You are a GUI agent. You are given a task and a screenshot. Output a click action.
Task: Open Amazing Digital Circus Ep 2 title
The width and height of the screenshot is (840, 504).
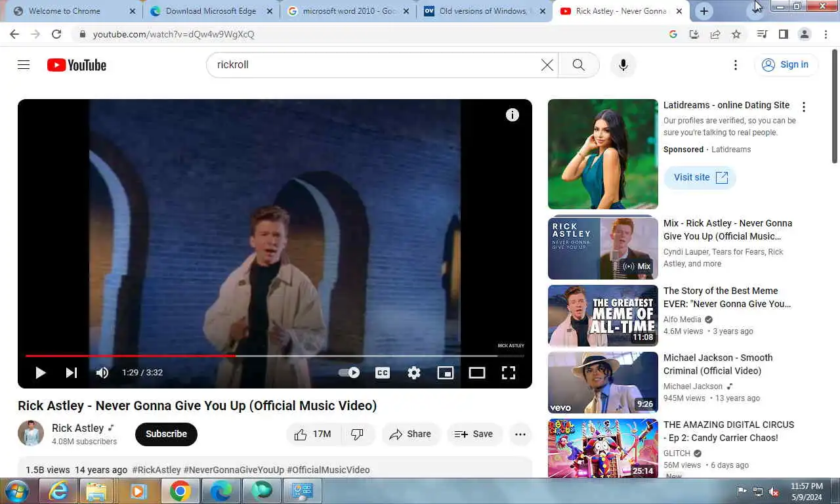[728, 431]
